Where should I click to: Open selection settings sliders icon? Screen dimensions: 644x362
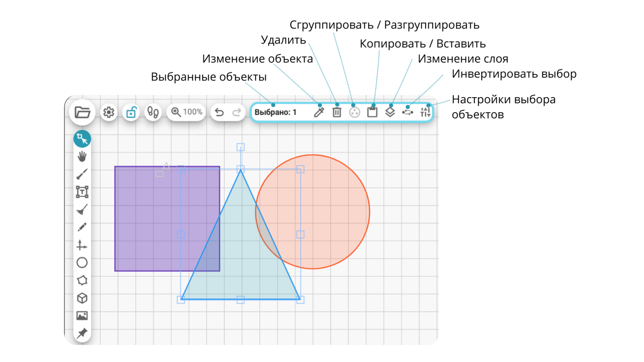[425, 112]
